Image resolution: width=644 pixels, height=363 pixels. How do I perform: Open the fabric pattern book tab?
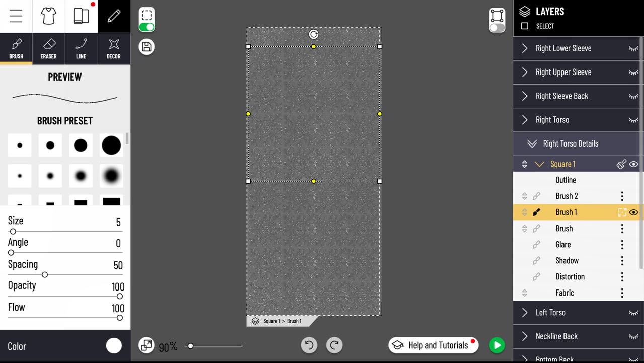[x=81, y=16]
